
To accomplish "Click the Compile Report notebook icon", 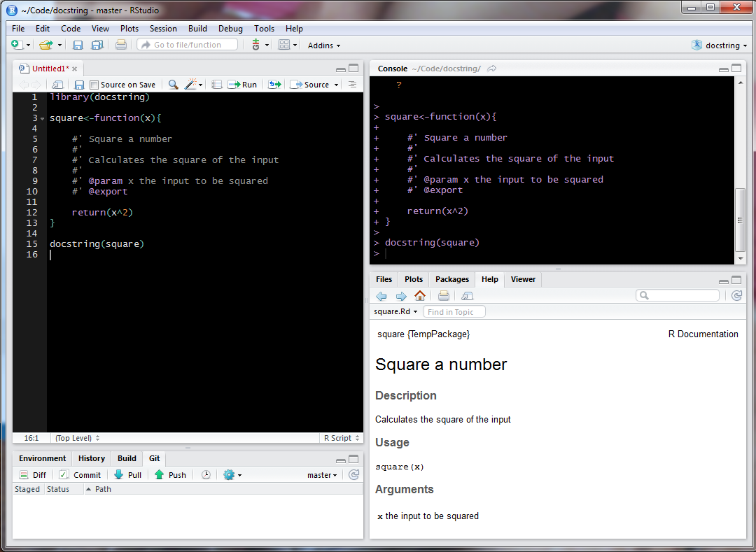I will click(x=217, y=85).
